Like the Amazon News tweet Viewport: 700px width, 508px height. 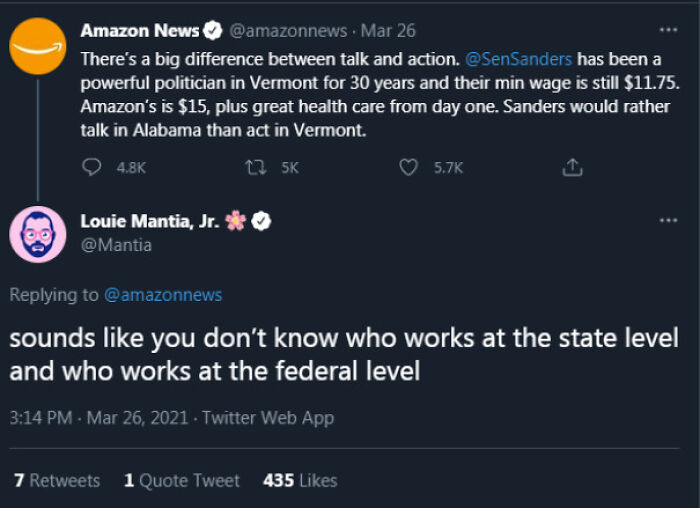click(408, 168)
